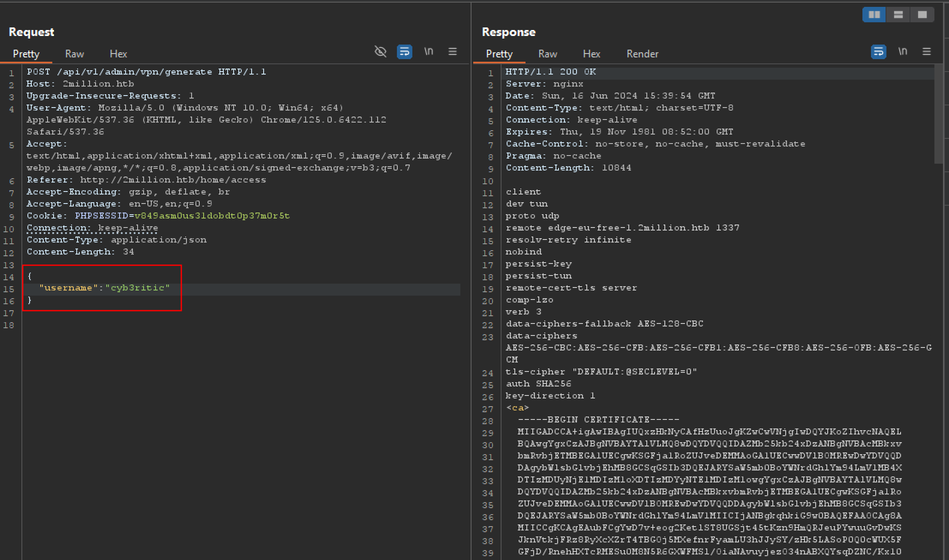The image size is (949, 560).
Task: Click the PHPSESSID cookie value text
Action: [x=212, y=216]
